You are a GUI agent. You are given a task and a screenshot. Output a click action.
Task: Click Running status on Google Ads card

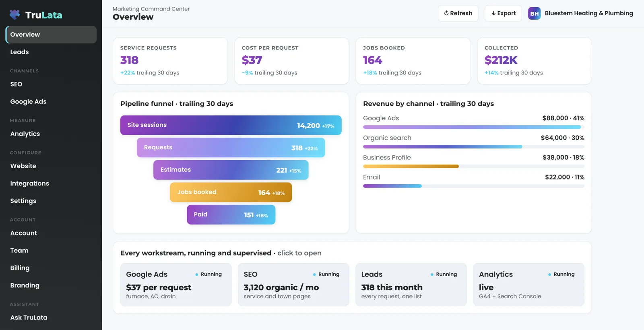click(208, 274)
